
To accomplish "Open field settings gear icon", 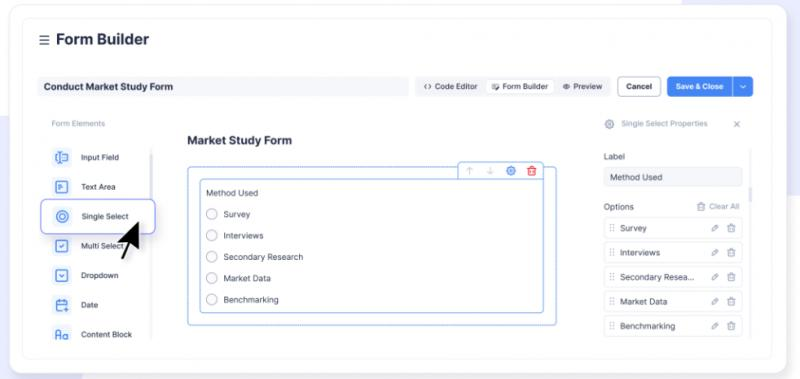I will (x=511, y=171).
